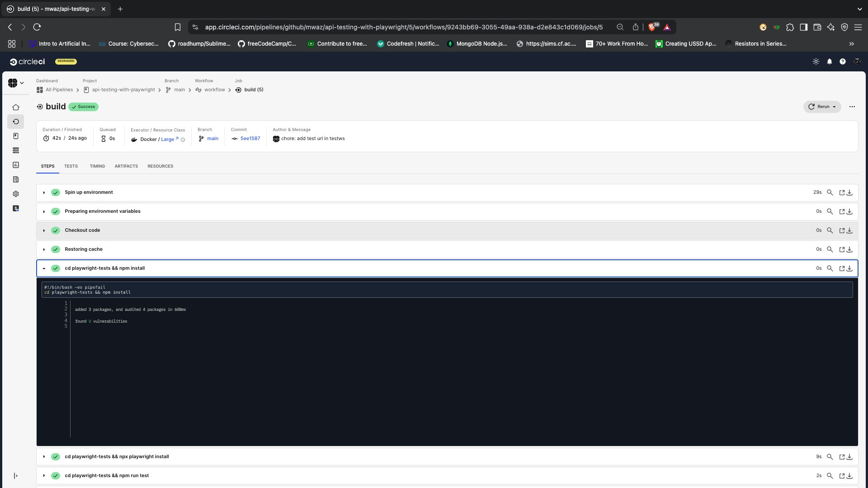Download the log for Spin up environment step
868x488 pixels.
pyautogui.click(x=850, y=192)
